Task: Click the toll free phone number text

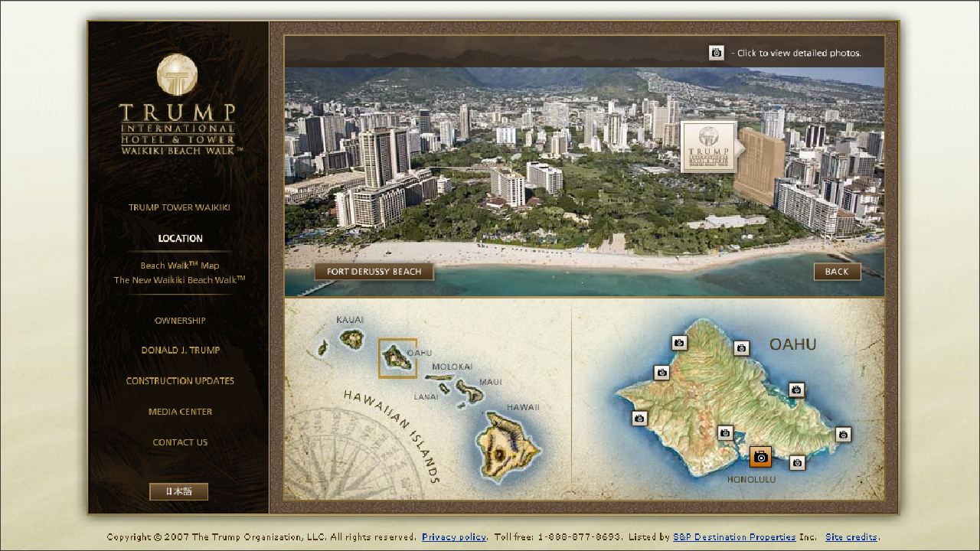Action: pyautogui.click(x=579, y=537)
